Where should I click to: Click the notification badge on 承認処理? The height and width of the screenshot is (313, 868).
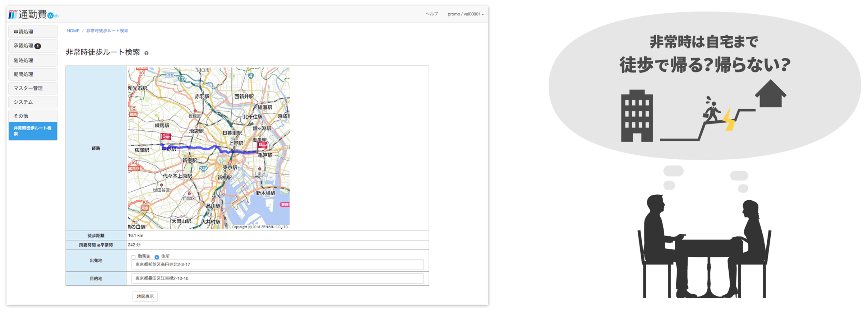tap(38, 46)
